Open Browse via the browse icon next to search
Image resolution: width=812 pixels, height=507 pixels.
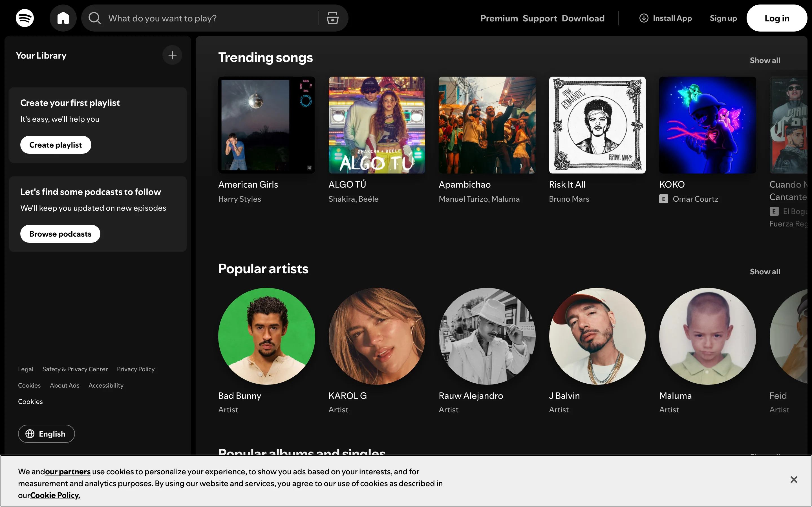pyautogui.click(x=332, y=18)
